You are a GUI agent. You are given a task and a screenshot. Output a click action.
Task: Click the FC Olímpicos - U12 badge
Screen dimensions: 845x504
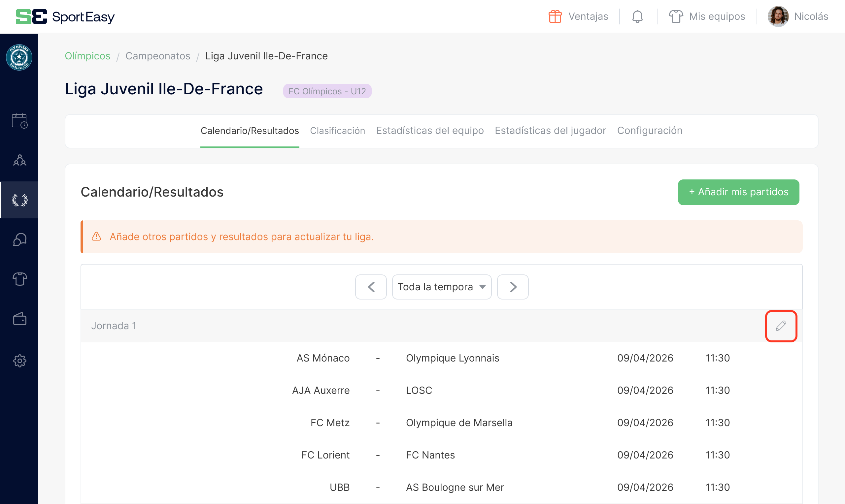tap(327, 91)
